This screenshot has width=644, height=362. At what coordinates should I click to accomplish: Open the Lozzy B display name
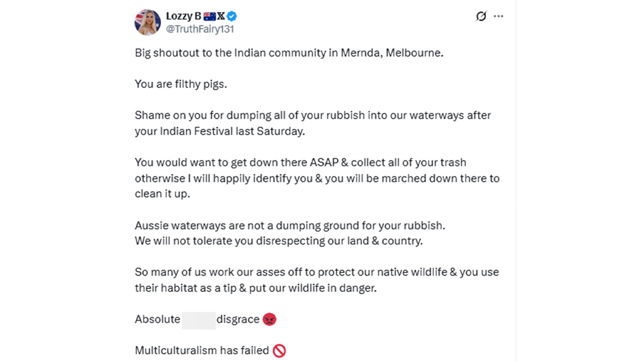[x=183, y=16]
